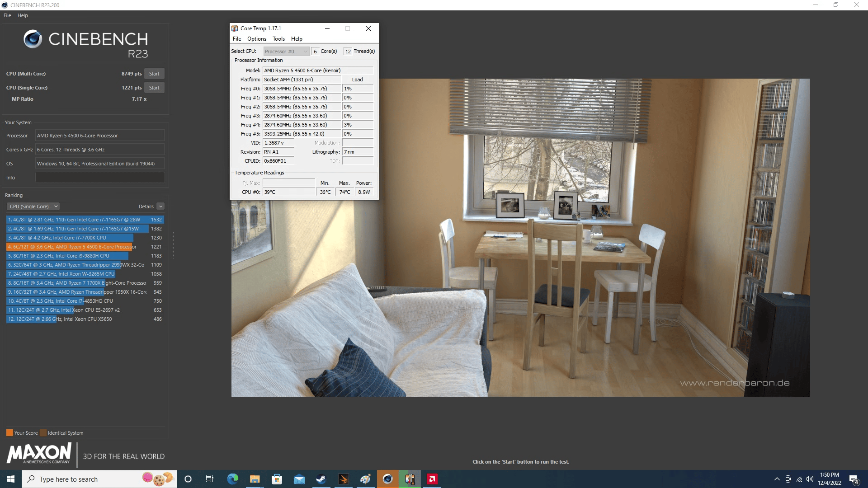Switch to Core Temp on the taskbar

point(410,479)
